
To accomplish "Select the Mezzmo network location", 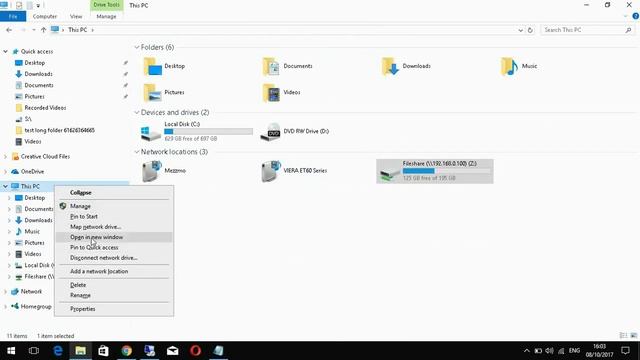I will pos(164,171).
